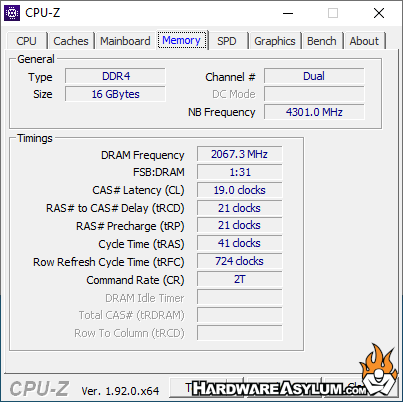Click the CPU-Z app icon in title bar

[x=12, y=13]
